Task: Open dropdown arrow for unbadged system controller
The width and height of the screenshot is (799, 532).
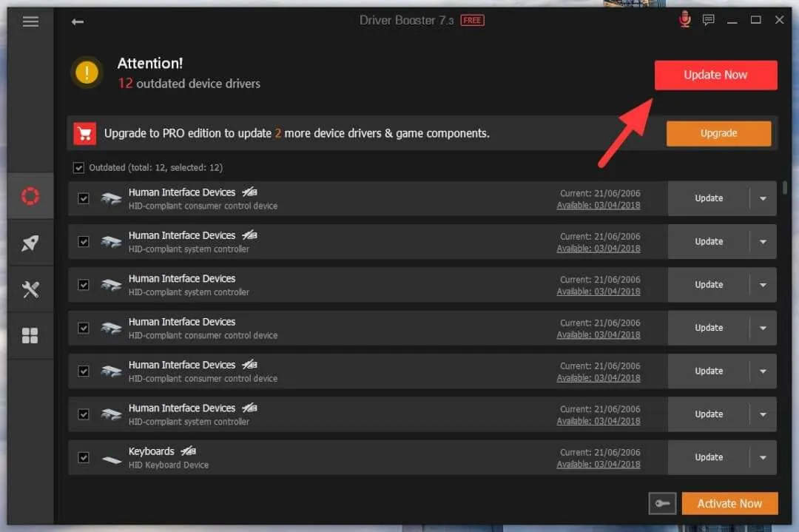Action: pos(763,285)
